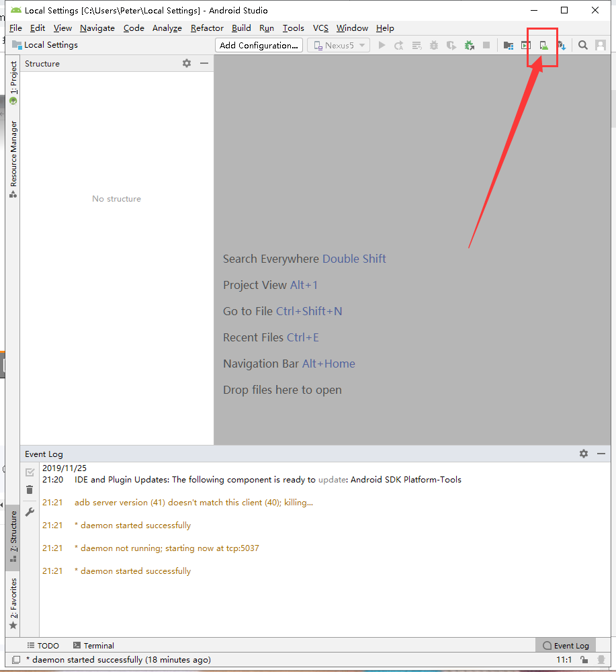
Task: Click 'daemon started successfully (18 minutes ago)' status
Action: (119, 660)
